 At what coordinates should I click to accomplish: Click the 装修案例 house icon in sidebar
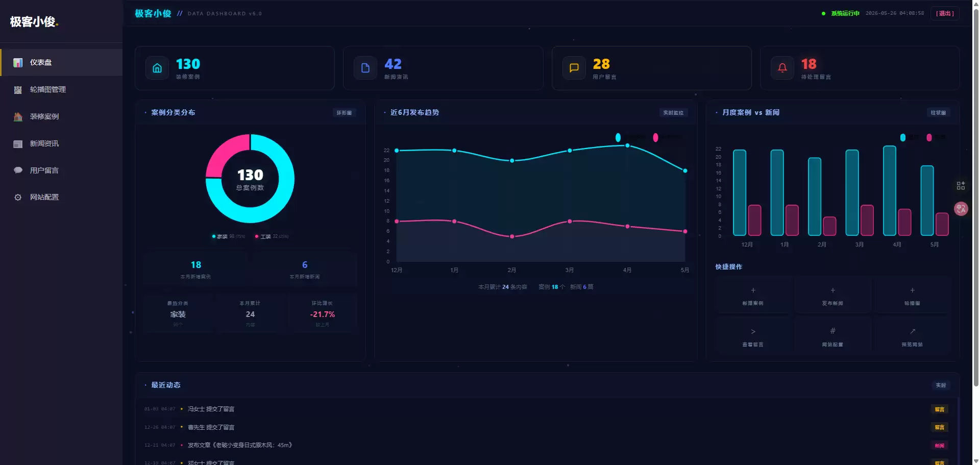point(18,116)
